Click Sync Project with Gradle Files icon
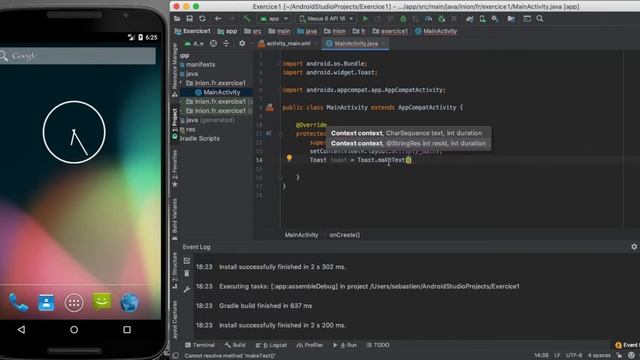640x360 pixels. (x=470, y=19)
